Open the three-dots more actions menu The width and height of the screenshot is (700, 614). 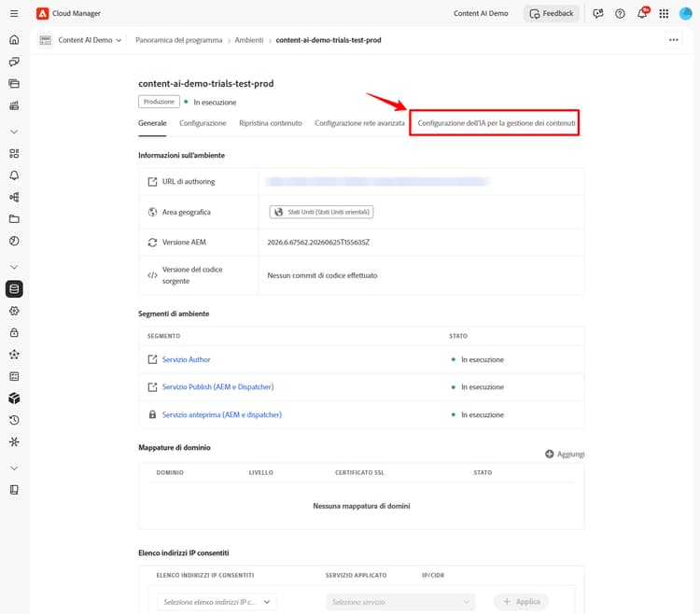[x=673, y=40]
